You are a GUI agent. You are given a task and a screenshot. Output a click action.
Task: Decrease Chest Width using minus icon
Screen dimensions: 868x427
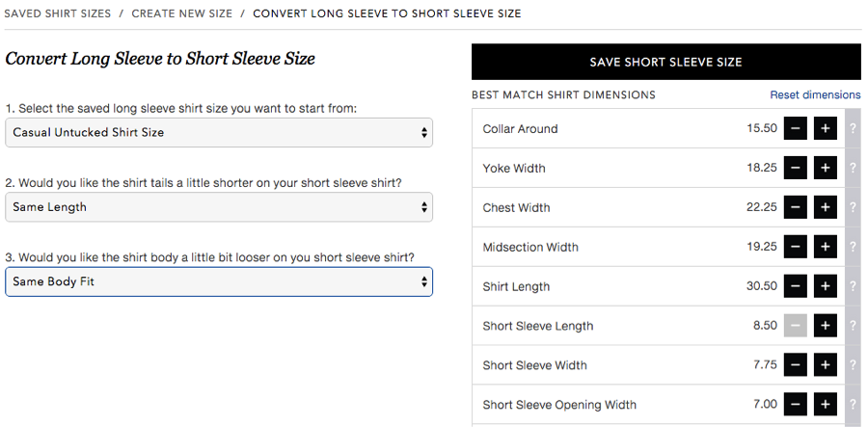795,207
